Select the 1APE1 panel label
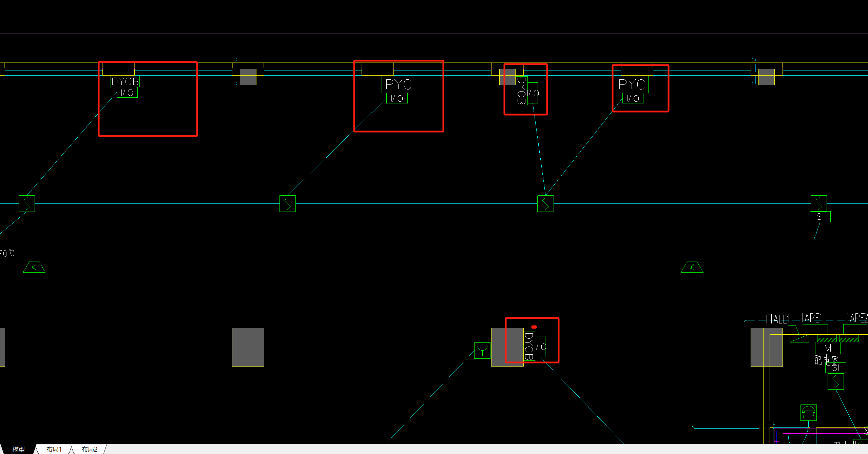The image size is (868, 454). [812, 318]
